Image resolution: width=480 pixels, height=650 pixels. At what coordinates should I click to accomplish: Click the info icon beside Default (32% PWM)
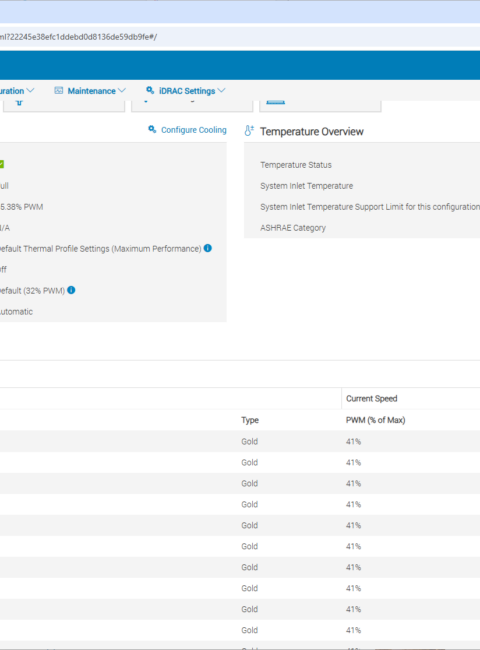71,290
